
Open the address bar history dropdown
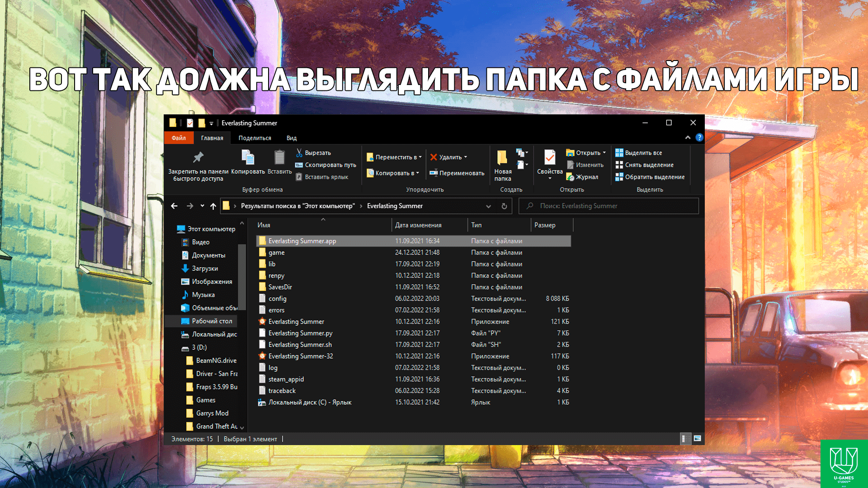point(488,206)
